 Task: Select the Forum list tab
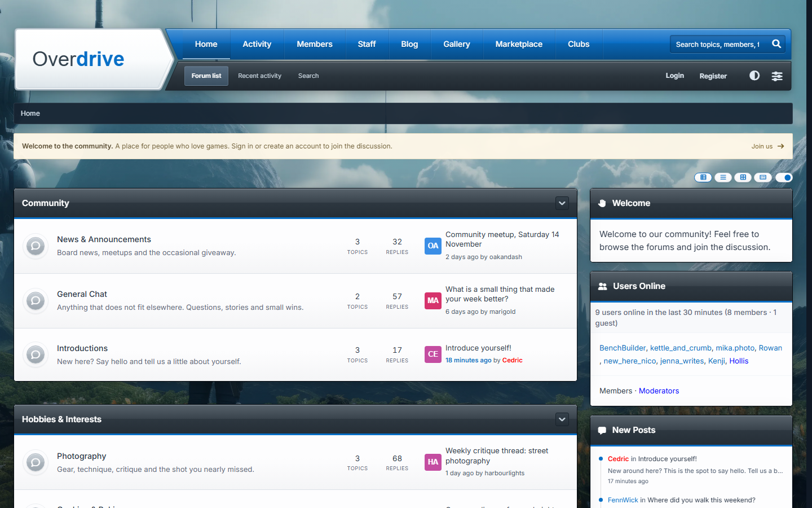coord(206,76)
